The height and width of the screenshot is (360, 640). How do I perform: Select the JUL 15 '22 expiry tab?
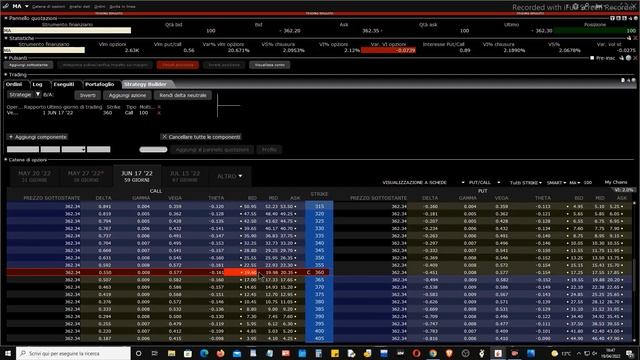pyautogui.click(x=185, y=176)
